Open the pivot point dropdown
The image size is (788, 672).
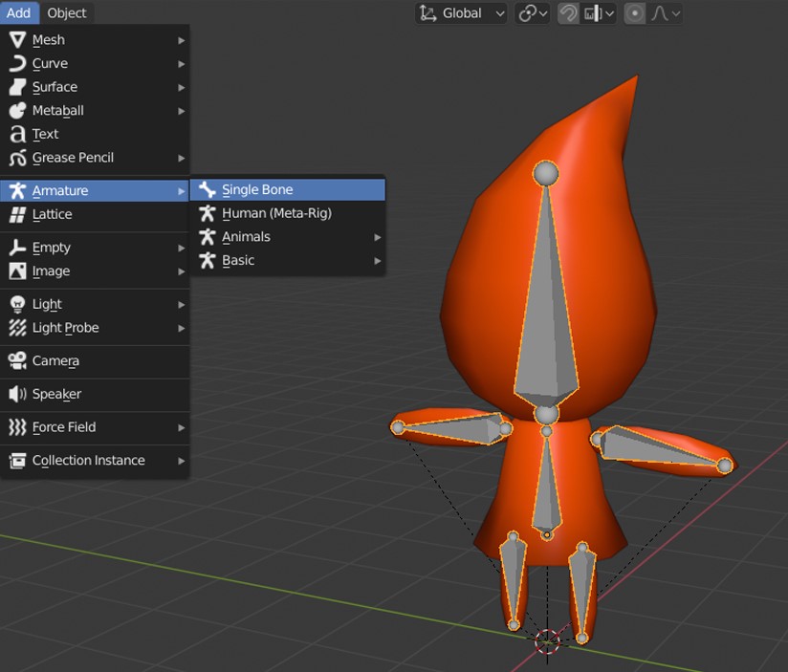(x=532, y=13)
